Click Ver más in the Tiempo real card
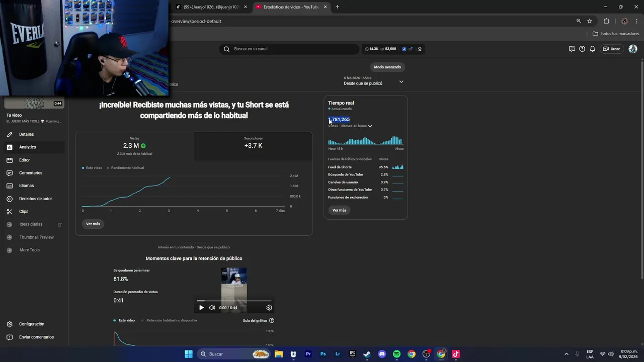644x362 pixels. coord(339,210)
